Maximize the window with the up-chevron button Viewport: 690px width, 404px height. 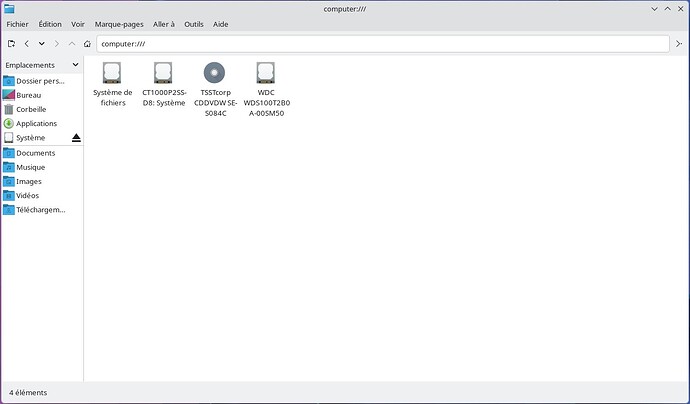click(x=668, y=9)
